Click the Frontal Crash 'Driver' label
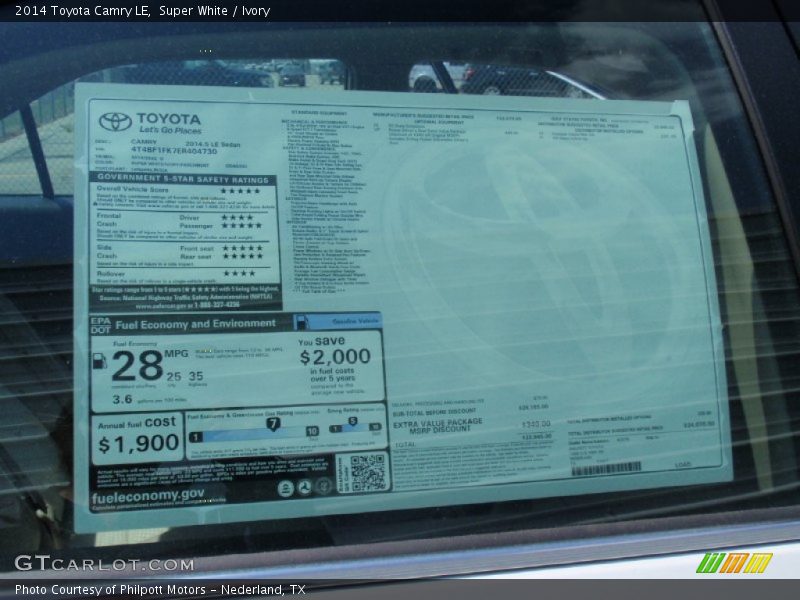Screen dimensions: 800x600 coord(189,217)
